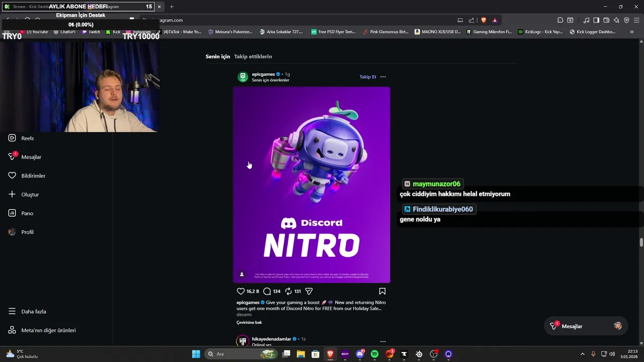Image resolution: width=644 pixels, height=362 pixels.
Task: Show hidden system tray icons
Action: [583, 354]
